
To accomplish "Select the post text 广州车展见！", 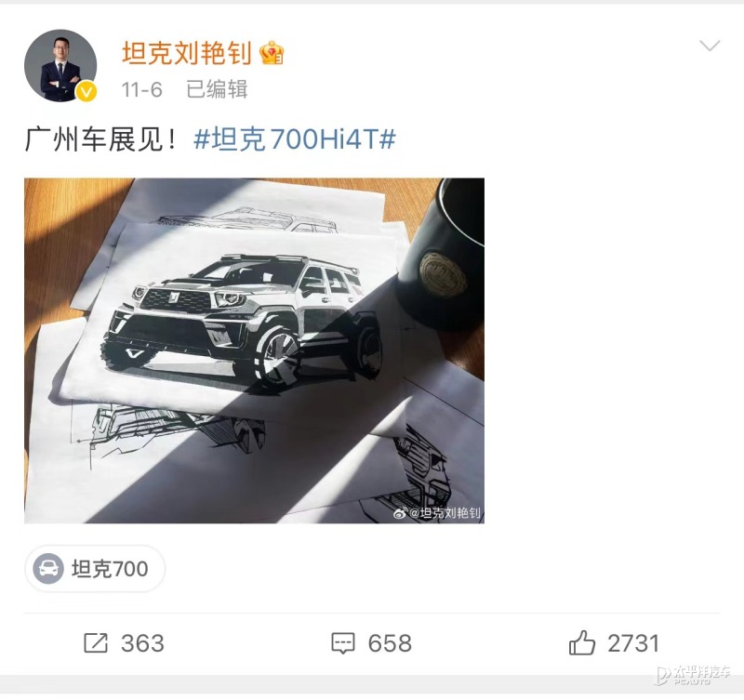I will (x=100, y=139).
